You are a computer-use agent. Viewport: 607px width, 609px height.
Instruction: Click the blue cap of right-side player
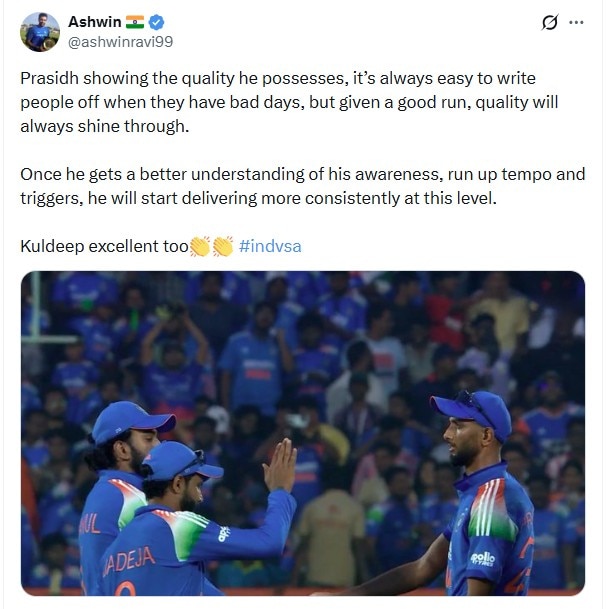click(x=472, y=407)
